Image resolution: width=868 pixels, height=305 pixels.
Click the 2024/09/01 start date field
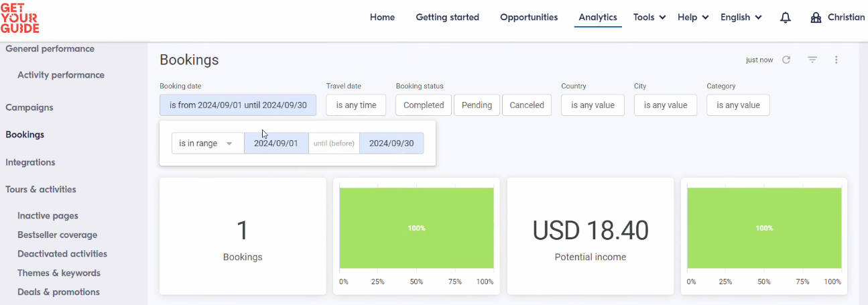[276, 143]
